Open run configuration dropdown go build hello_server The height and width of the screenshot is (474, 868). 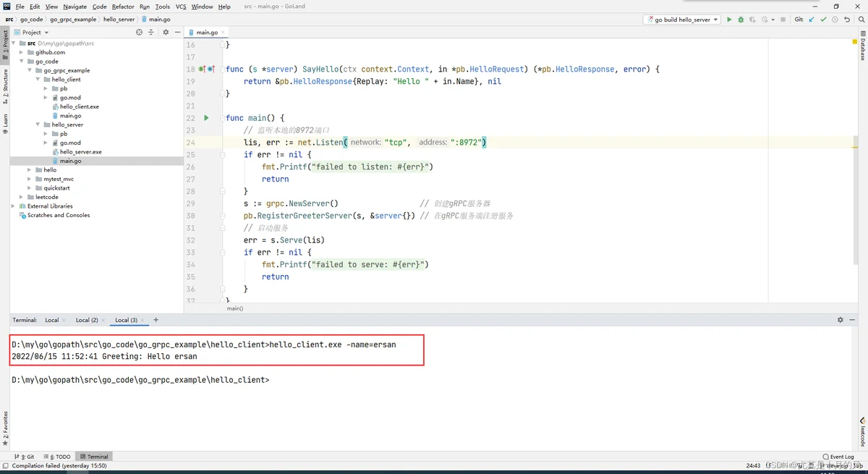683,20
